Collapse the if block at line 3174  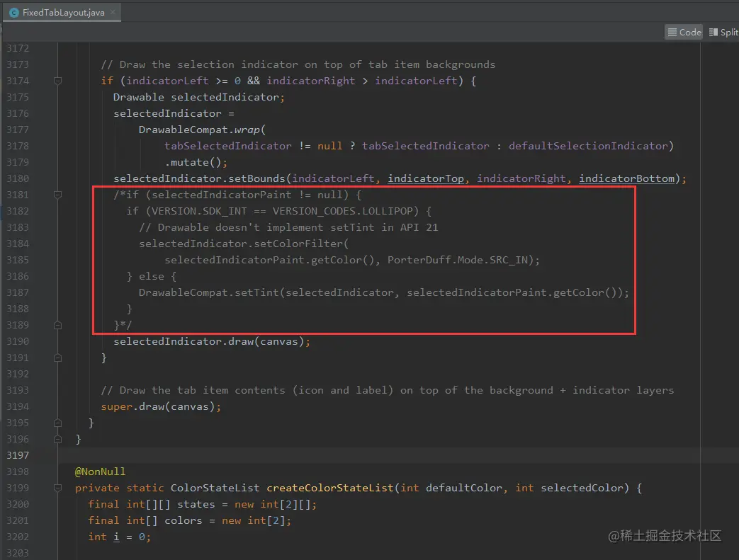(x=57, y=81)
